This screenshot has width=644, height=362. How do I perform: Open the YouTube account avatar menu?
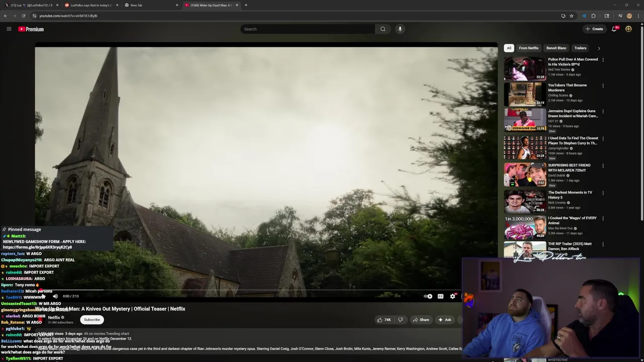click(x=628, y=29)
